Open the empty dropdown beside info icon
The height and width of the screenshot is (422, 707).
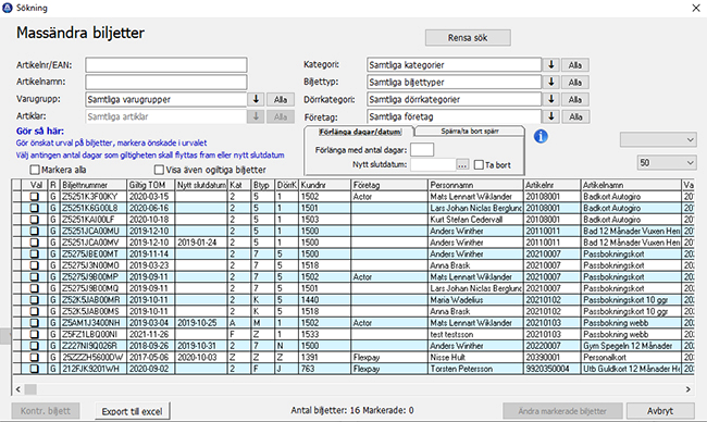click(x=658, y=140)
